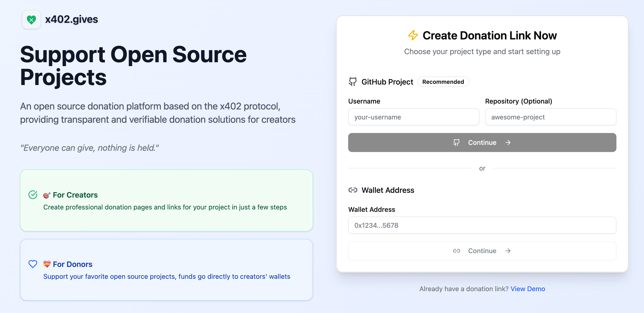Click the arrow on the wallet Continue button
Image resolution: width=644 pixels, height=313 pixels.
pyautogui.click(x=508, y=251)
